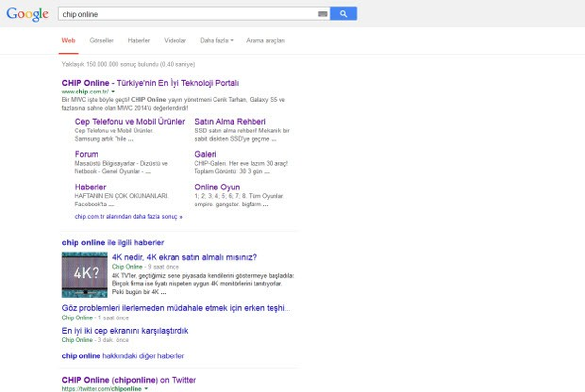585x392 pixels.
Task: Click snippet 'CHIP-Galeri. Her eve lazım 30 araç!'
Action: [241, 164]
